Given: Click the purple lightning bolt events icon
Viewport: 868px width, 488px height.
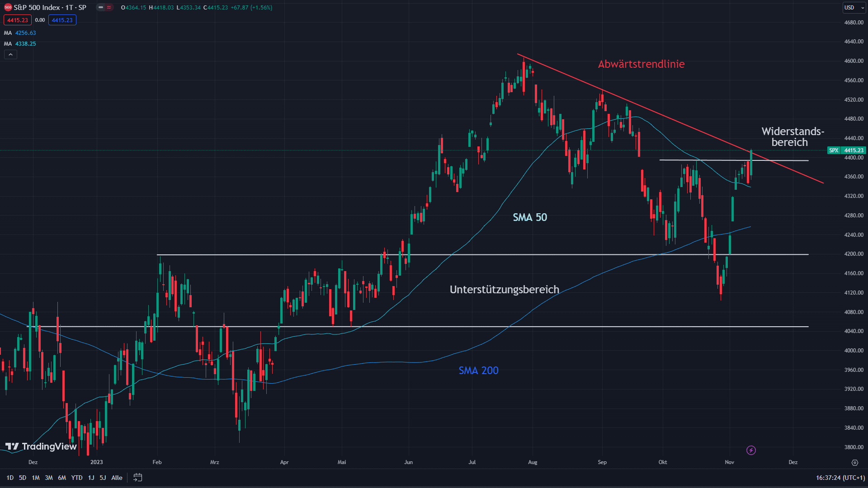Looking at the screenshot, I should point(751,450).
